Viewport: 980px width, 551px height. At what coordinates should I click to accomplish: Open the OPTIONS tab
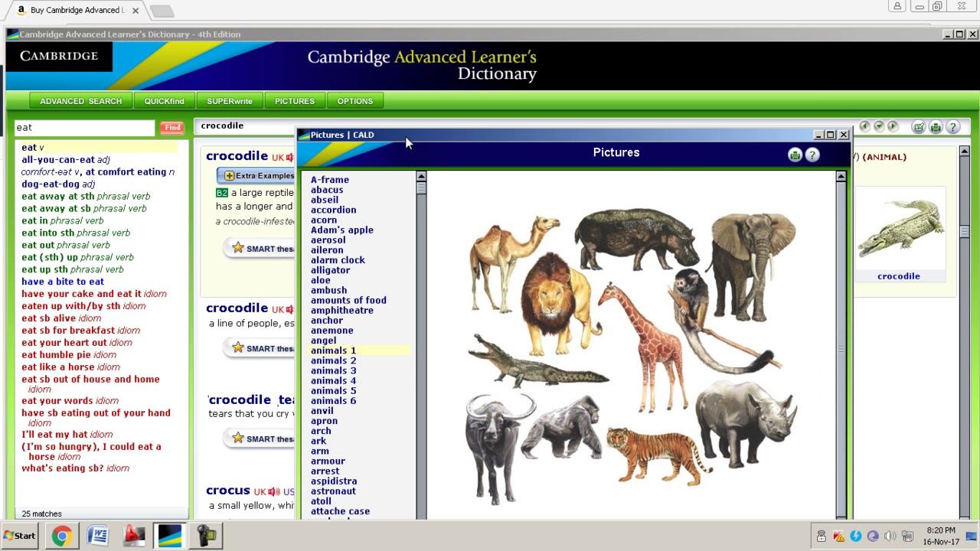click(354, 100)
